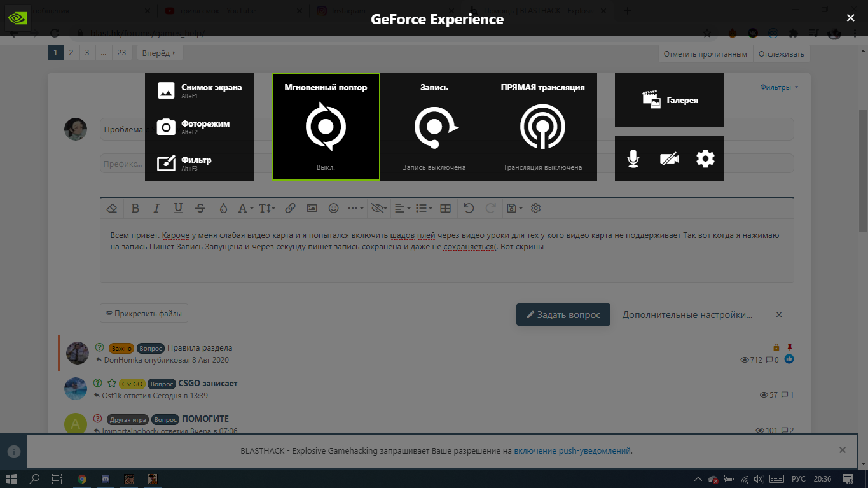Redo edit in editor

(x=490, y=208)
